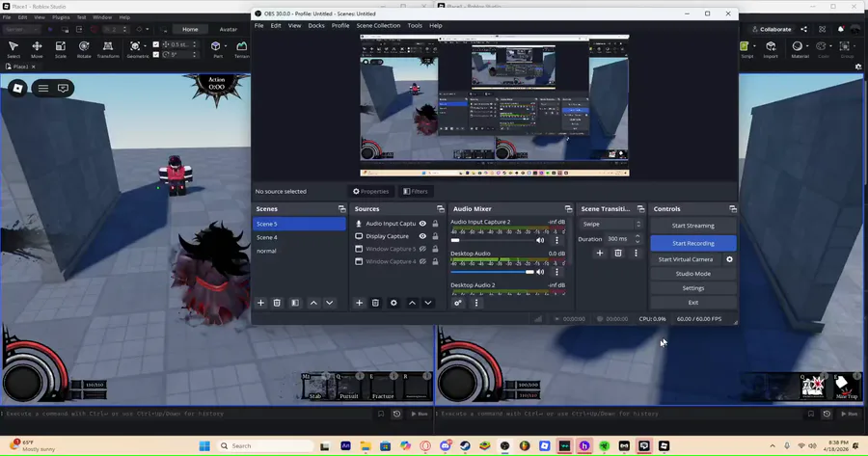Click Start Streaming button
Viewport: 868px width, 456px height.
pos(693,226)
